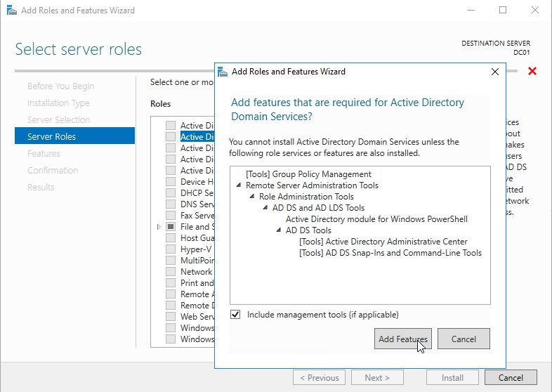Close the Add features dialog with its X
The image size is (552, 392).
[495, 72]
